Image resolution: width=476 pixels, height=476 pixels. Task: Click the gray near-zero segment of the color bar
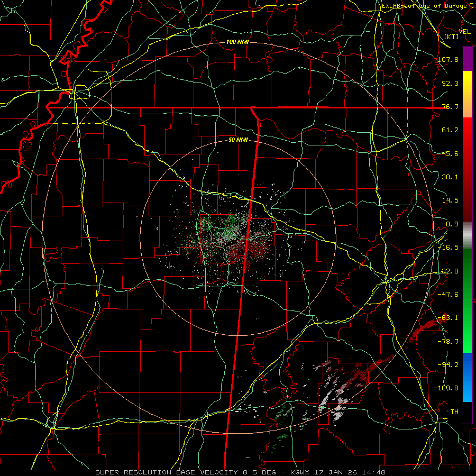[467, 235]
